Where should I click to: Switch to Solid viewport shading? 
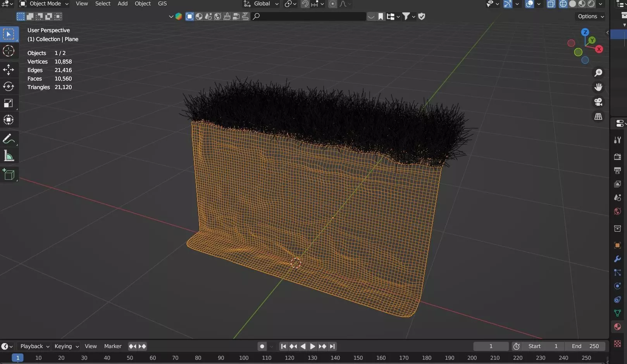coord(572,4)
